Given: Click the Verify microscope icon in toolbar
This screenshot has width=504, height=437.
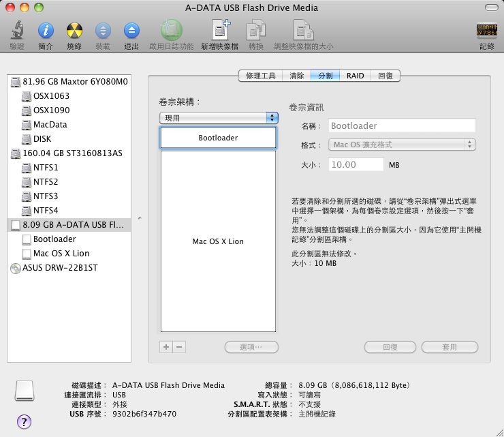Looking at the screenshot, I should (17, 31).
